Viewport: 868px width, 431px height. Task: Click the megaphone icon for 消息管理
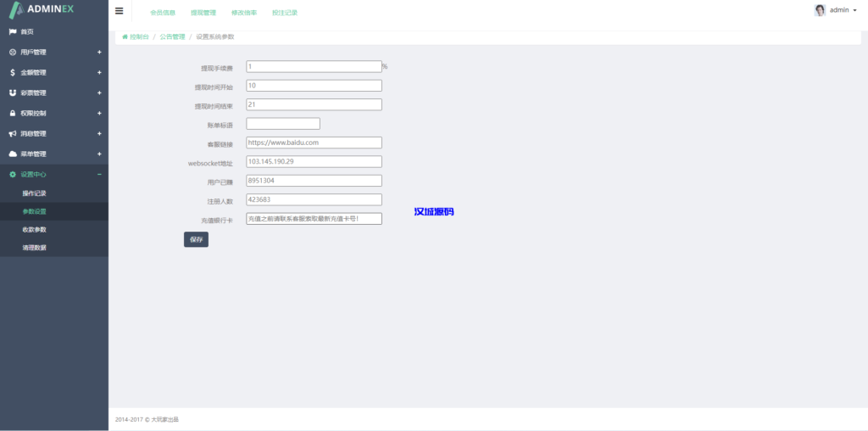pos(13,133)
